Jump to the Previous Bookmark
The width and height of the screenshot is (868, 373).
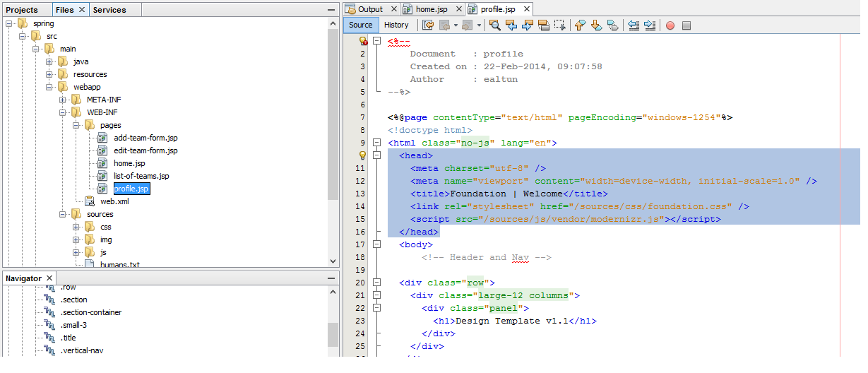pyautogui.click(x=581, y=25)
